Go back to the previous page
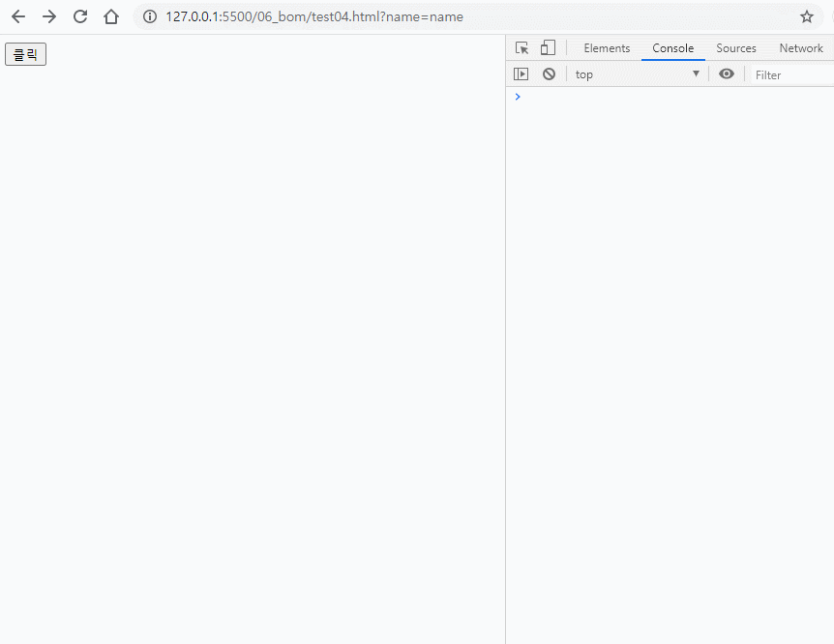The height and width of the screenshot is (644, 834). tap(18, 17)
